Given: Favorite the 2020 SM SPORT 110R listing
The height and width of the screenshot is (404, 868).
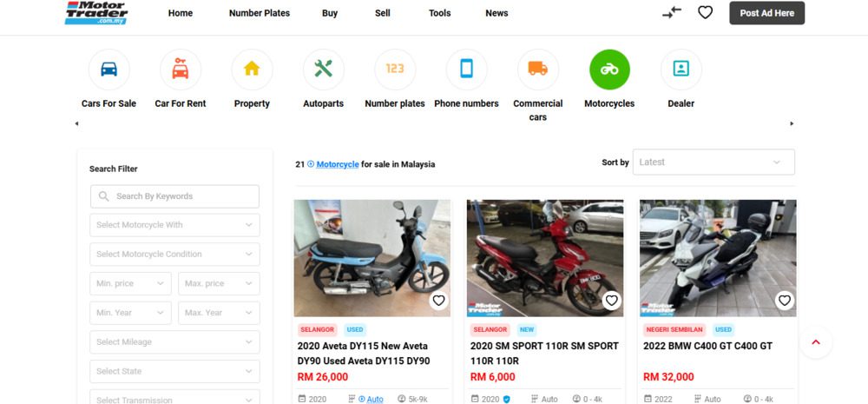Looking at the screenshot, I should click(612, 301).
